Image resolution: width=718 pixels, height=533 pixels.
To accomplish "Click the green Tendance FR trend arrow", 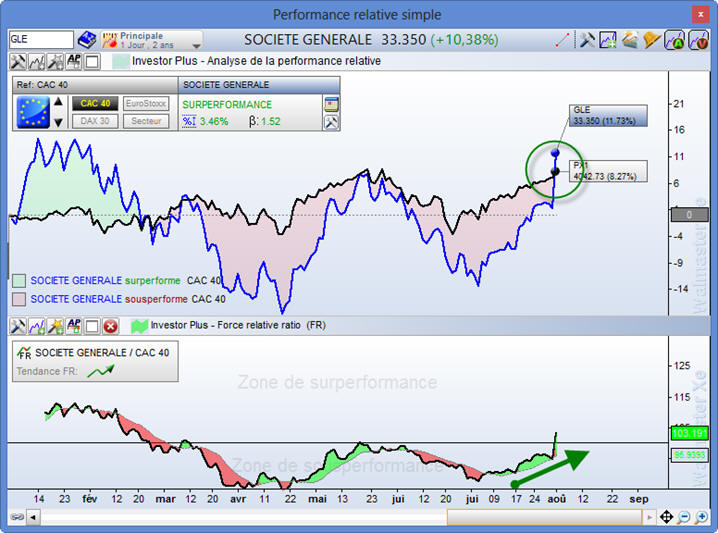I will 100,371.
